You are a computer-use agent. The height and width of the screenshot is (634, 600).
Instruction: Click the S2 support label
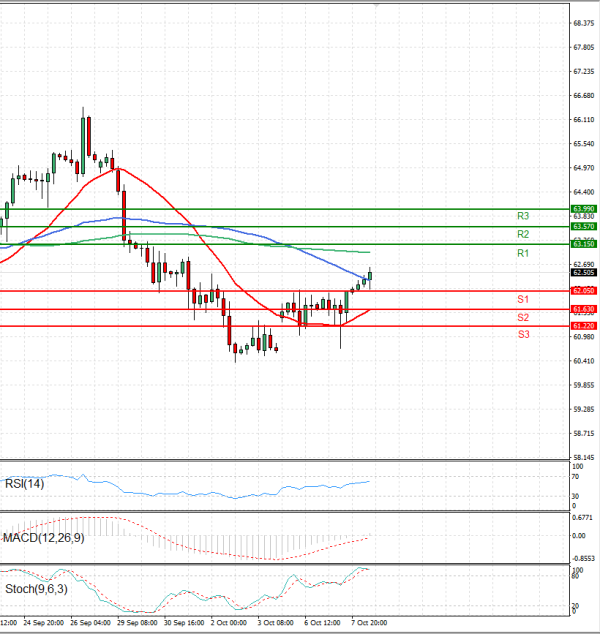click(522, 317)
